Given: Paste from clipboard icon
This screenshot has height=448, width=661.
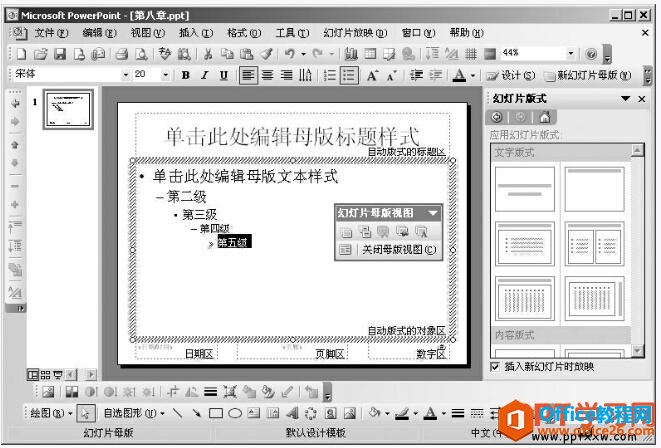Looking at the screenshot, I should coord(247,54).
